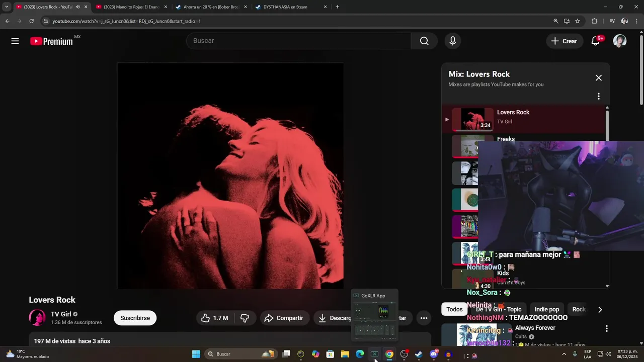644x362 pixels.
Task: Bookmark this page with star icon
Action: [x=578, y=21]
